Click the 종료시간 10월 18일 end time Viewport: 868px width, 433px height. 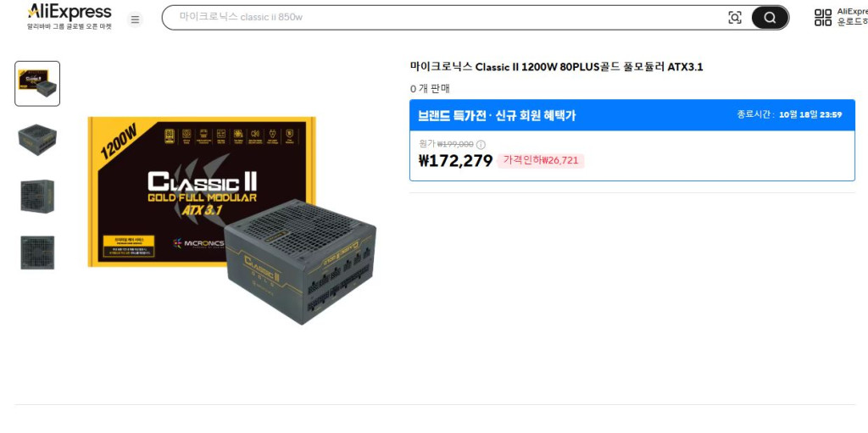[789, 114]
